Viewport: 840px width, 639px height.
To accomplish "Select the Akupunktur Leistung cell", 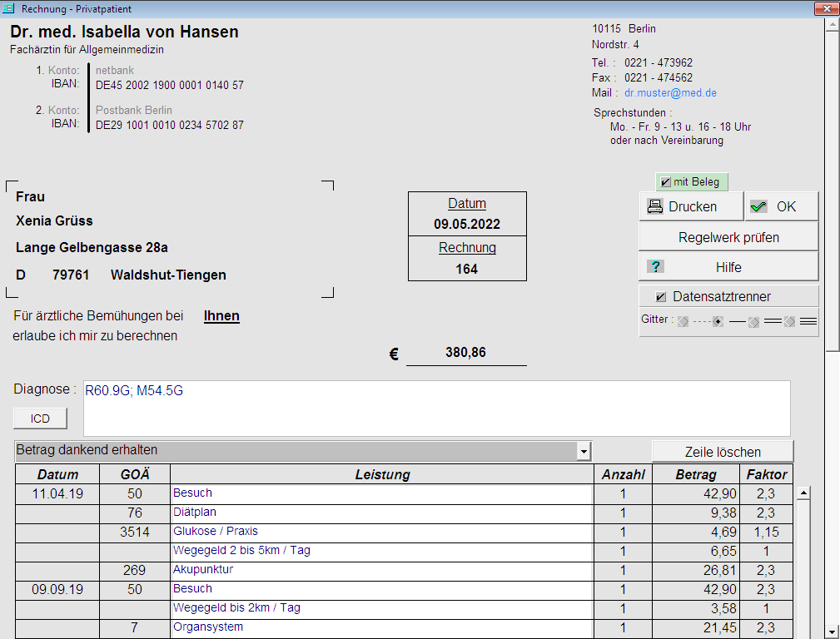I will 380,570.
